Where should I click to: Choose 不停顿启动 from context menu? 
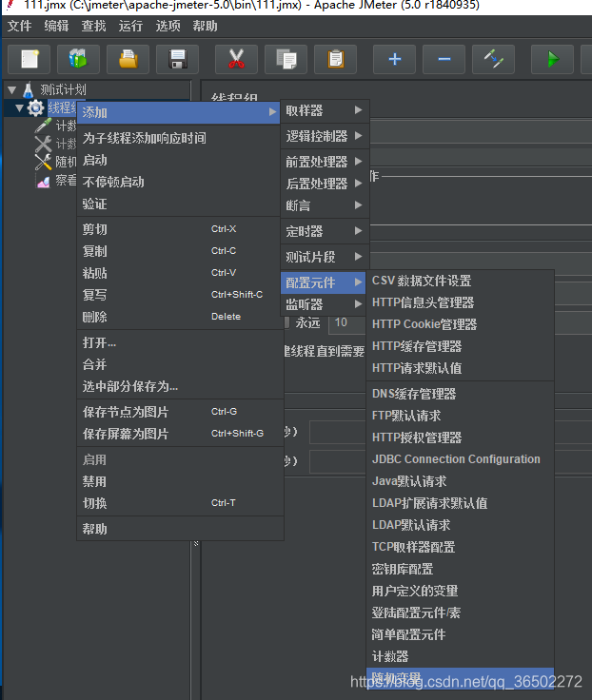[180, 182]
